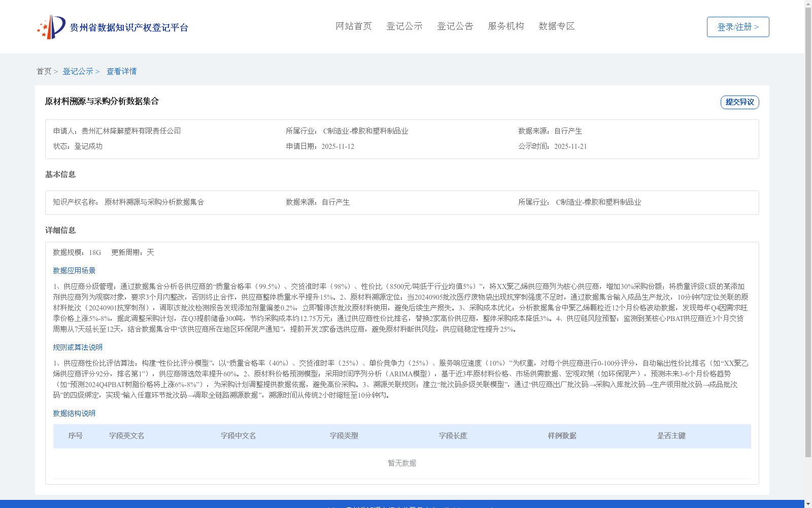This screenshot has height=508, width=812.
Task: Select 服务机构 in the navigation bar
Action: 506,26
